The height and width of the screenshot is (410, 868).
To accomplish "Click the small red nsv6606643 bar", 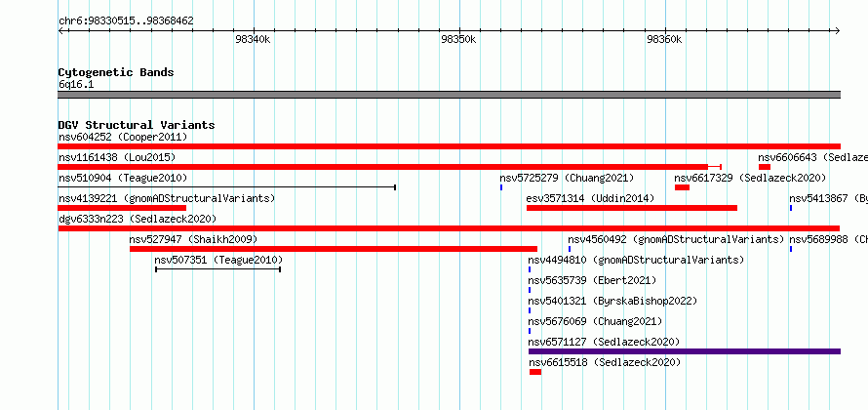I will (765, 167).
